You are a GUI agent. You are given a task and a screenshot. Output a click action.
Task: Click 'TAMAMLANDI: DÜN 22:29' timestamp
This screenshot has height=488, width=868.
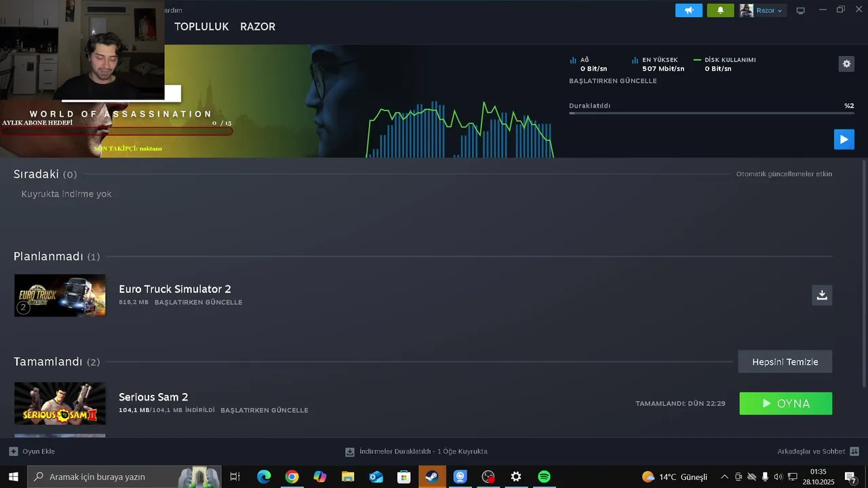pyautogui.click(x=680, y=403)
